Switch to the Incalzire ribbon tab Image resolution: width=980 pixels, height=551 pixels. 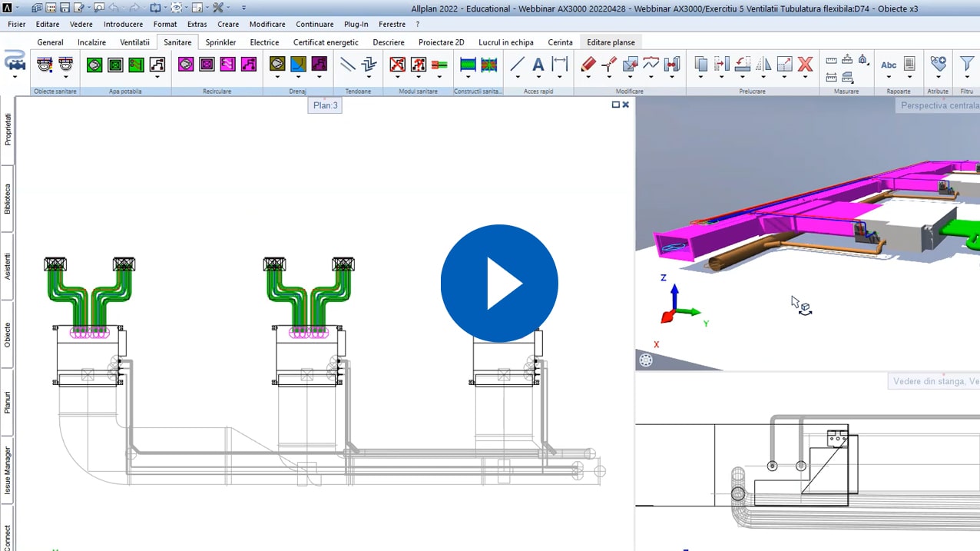coord(91,42)
